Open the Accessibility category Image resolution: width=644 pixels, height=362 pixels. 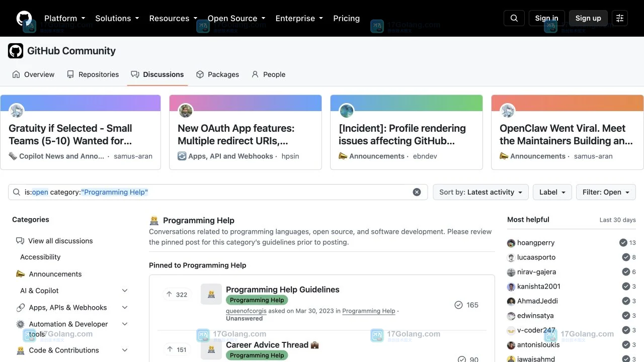(40, 257)
